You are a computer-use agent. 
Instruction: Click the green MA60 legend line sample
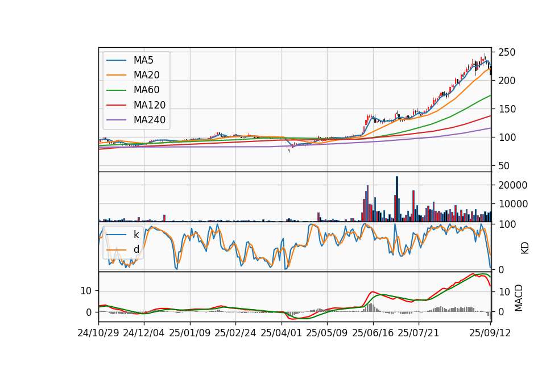116,90
